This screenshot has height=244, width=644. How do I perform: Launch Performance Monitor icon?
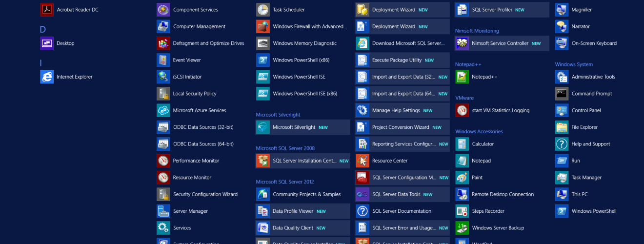tap(163, 161)
